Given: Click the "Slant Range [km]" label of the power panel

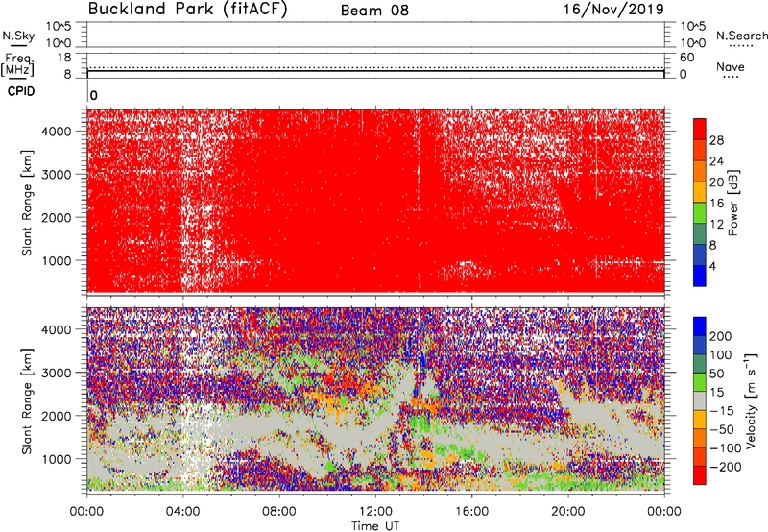Looking at the screenshot, I should coord(27,203).
